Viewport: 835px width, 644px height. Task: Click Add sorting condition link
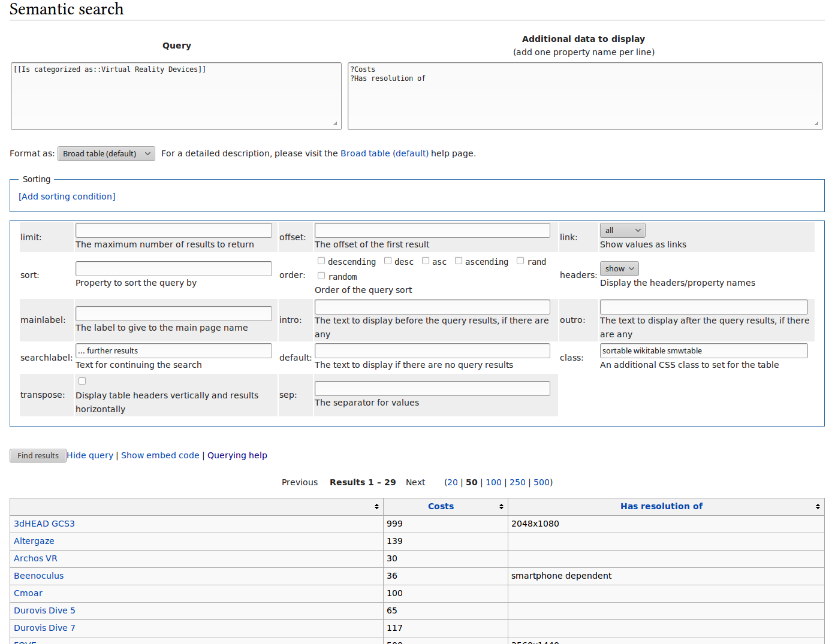tap(67, 196)
